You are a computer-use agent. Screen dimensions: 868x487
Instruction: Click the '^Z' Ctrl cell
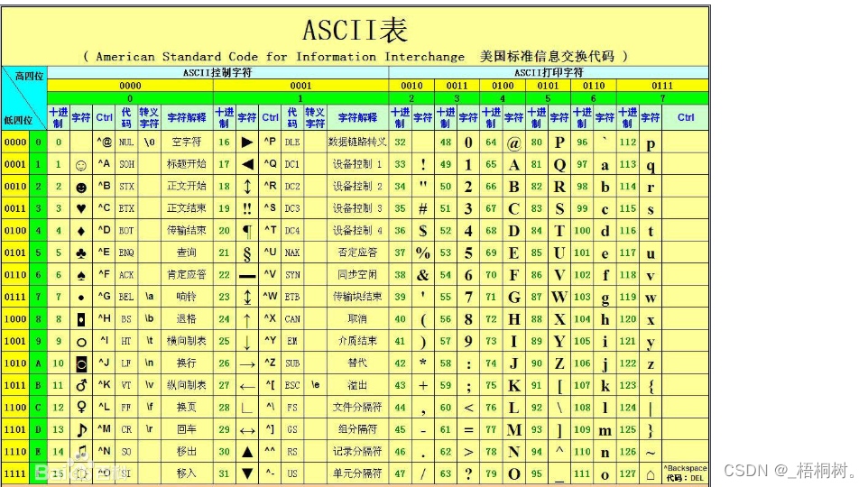click(x=270, y=363)
